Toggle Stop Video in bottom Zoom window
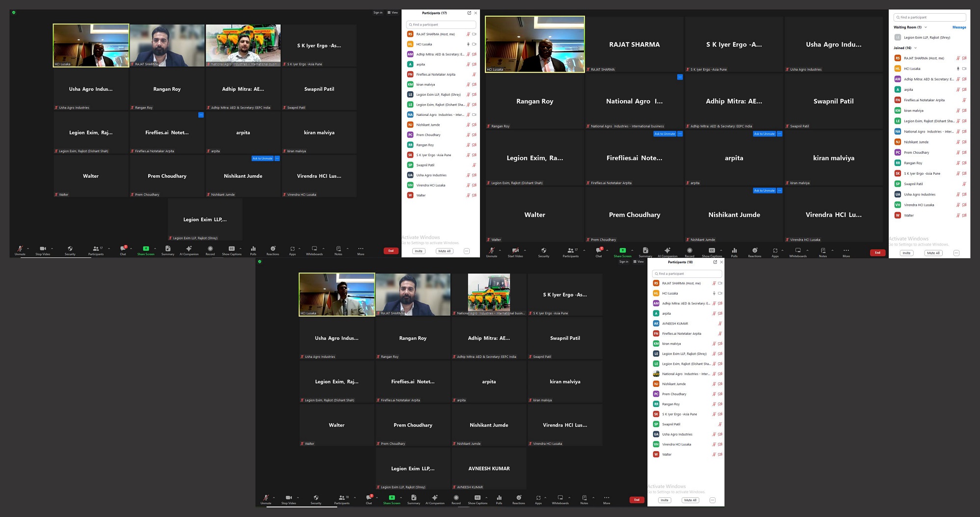This screenshot has height=517, width=980. tap(289, 499)
